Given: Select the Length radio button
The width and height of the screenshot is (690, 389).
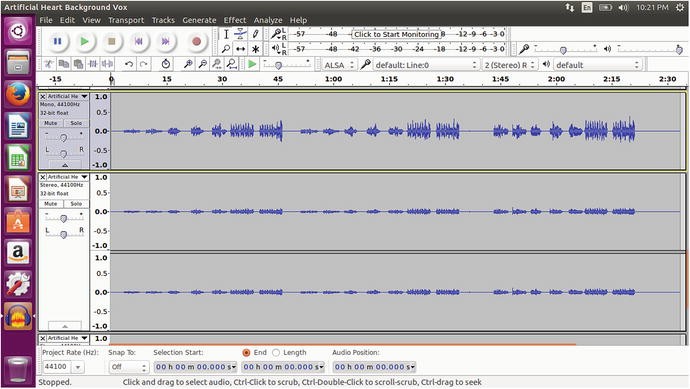Looking at the screenshot, I should (x=276, y=352).
